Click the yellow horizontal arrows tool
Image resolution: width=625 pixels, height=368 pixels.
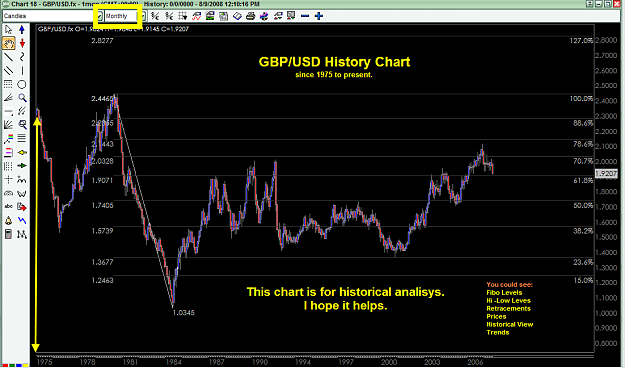point(22,152)
